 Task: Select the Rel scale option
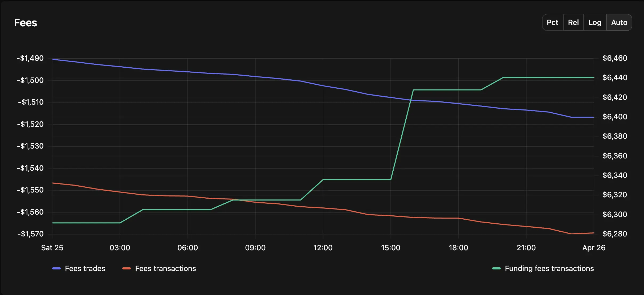click(x=573, y=22)
